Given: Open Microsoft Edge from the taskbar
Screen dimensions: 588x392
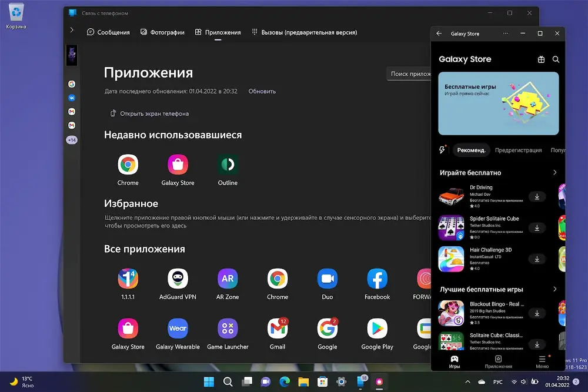Looking at the screenshot, I should pyautogui.click(x=285, y=382).
